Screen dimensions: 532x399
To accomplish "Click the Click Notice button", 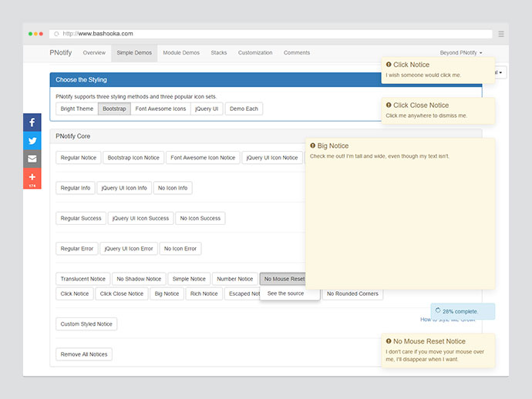I will point(75,294).
